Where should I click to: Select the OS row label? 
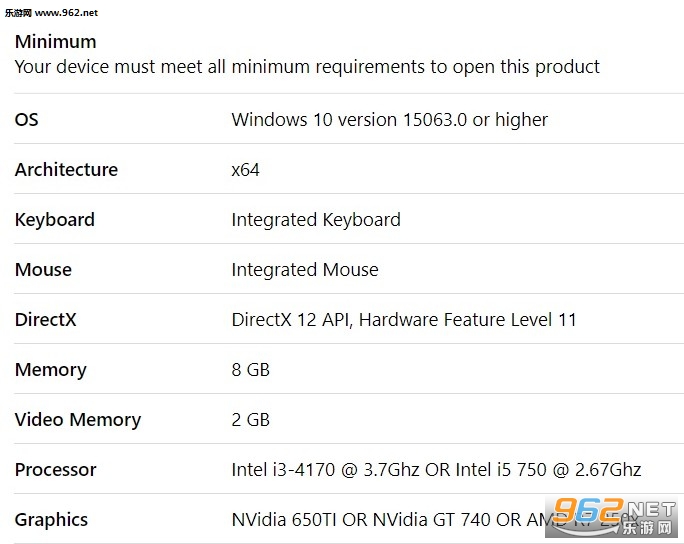point(27,119)
